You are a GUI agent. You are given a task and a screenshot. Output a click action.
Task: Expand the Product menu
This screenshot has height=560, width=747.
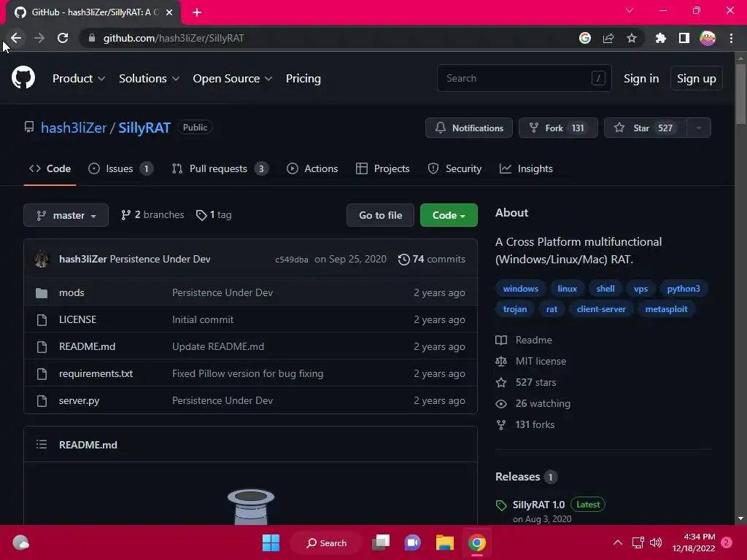coord(79,79)
